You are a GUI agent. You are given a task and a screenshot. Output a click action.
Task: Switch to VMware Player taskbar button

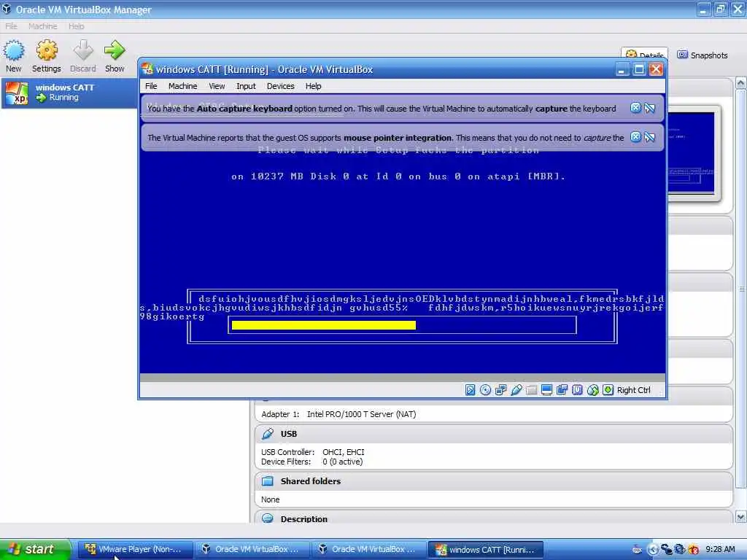click(135, 549)
